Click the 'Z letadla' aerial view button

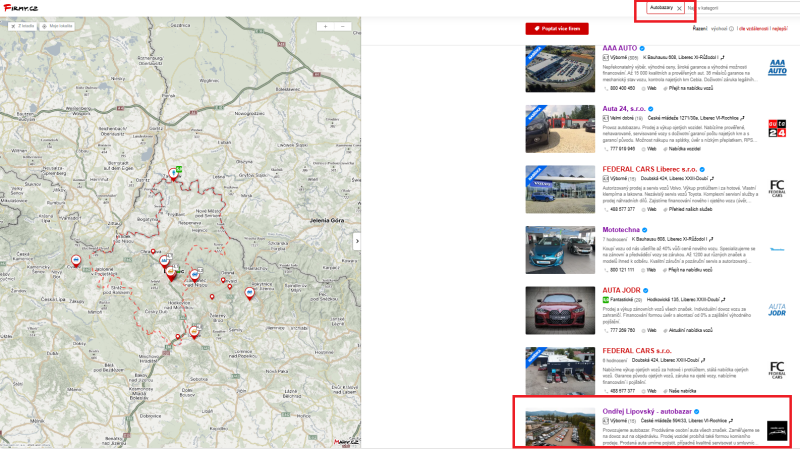pos(22,26)
